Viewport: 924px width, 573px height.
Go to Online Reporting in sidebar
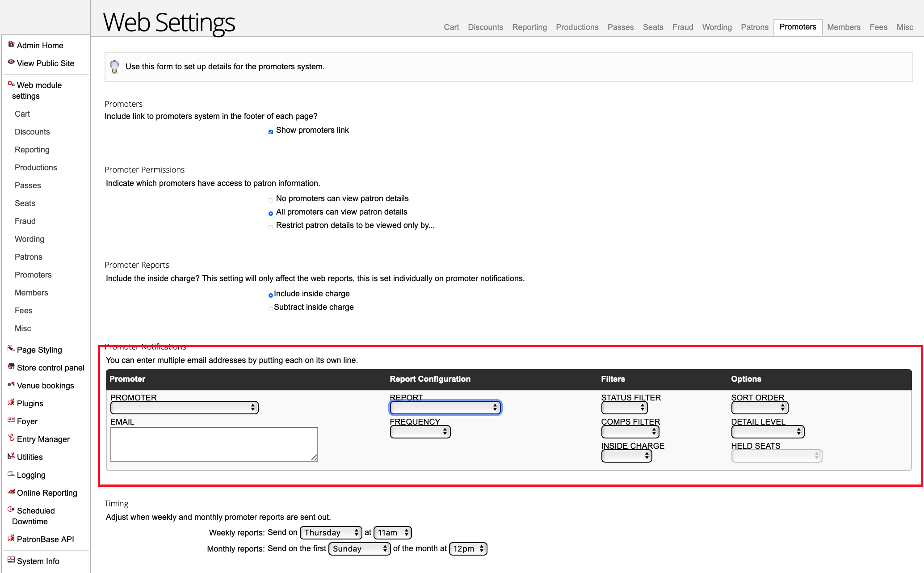[x=47, y=493]
